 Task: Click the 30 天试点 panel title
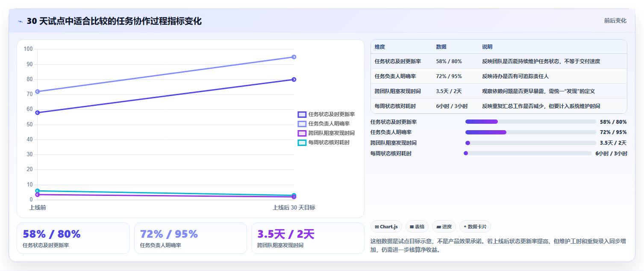click(114, 21)
